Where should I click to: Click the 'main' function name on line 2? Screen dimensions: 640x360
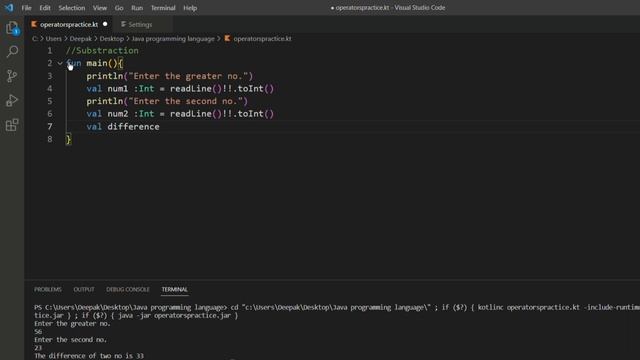click(x=97, y=63)
